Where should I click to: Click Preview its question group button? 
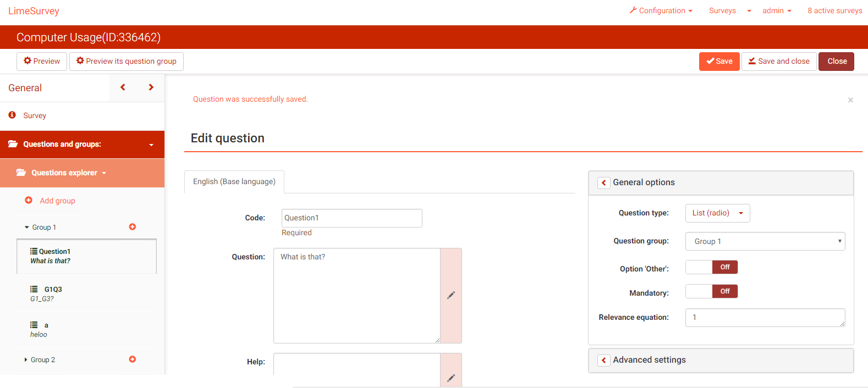pyautogui.click(x=127, y=62)
